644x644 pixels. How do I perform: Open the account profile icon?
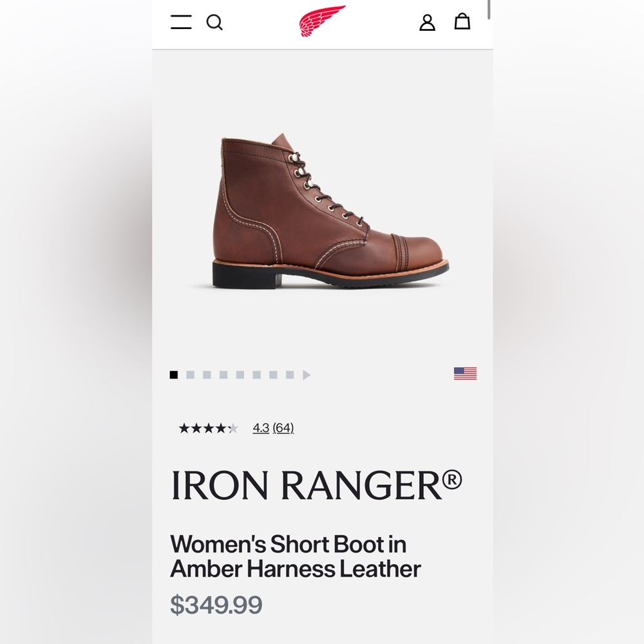tap(427, 23)
